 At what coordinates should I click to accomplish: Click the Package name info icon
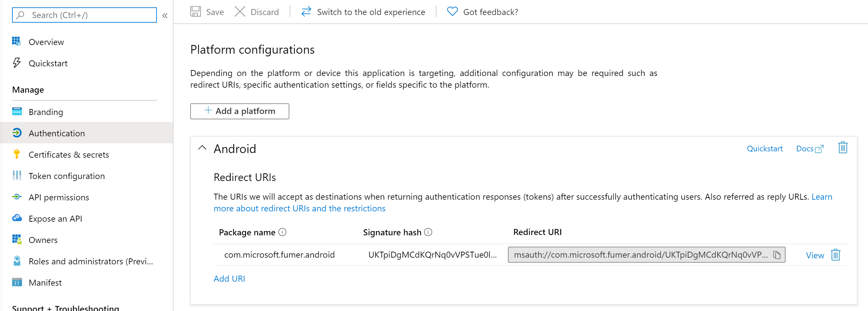click(x=282, y=232)
